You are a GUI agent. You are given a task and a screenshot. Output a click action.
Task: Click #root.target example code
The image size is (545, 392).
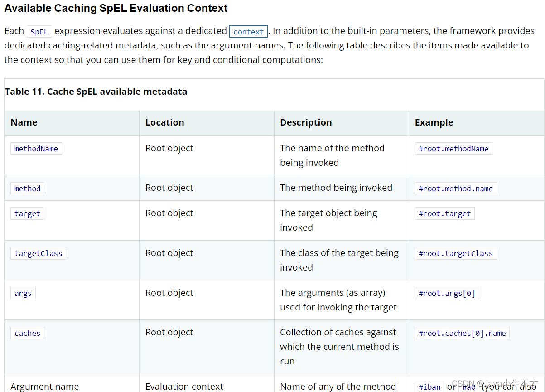(x=445, y=213)
